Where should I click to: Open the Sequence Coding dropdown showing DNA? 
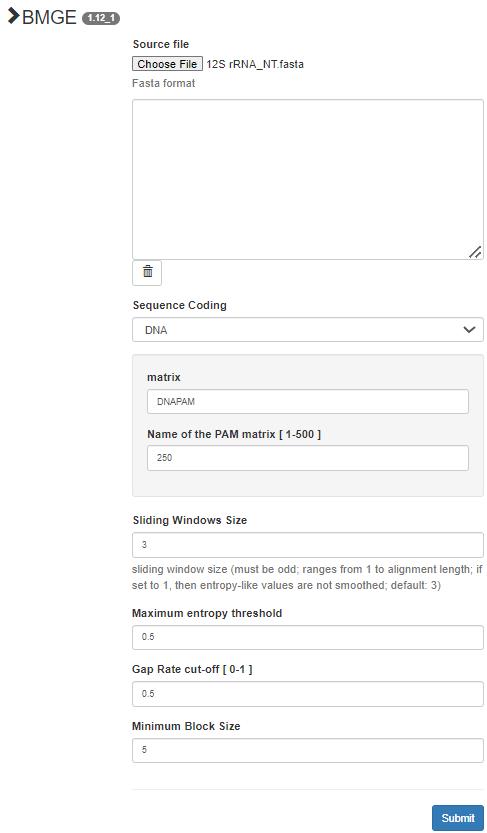click(308, 330)
